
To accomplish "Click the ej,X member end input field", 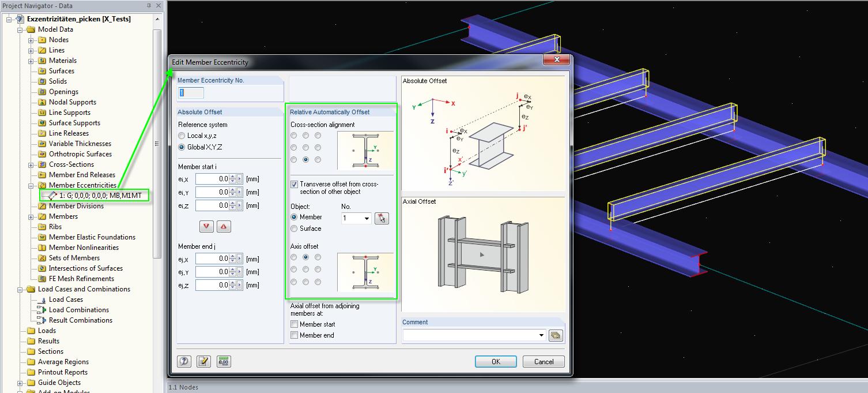I will pos(213,259).
